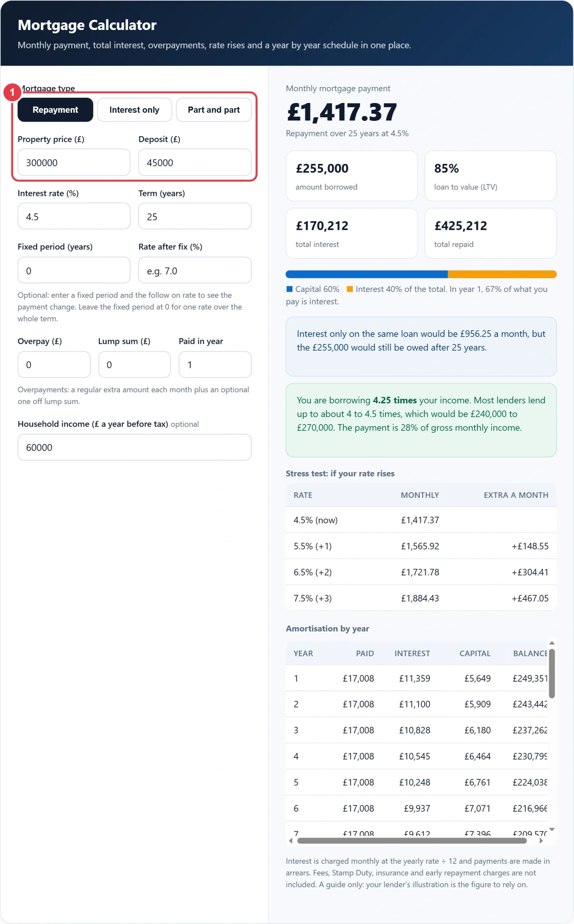The width and height of the screenshot is (574, 924).
Task: Click the £224,038 year 5 balance cell
Action: (x=530, y=783)
